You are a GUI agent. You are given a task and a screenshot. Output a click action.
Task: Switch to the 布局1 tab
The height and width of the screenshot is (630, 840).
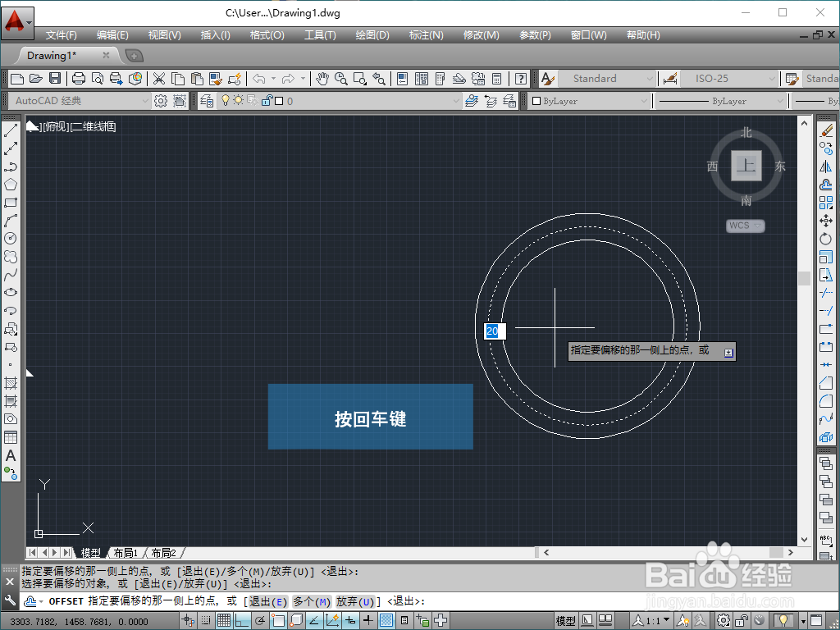click(126, 552)
